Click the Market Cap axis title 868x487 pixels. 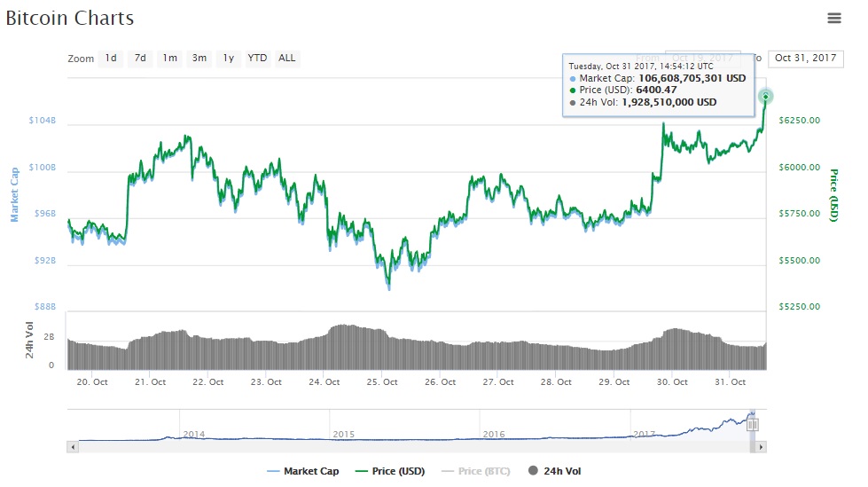tap(14, 194)
